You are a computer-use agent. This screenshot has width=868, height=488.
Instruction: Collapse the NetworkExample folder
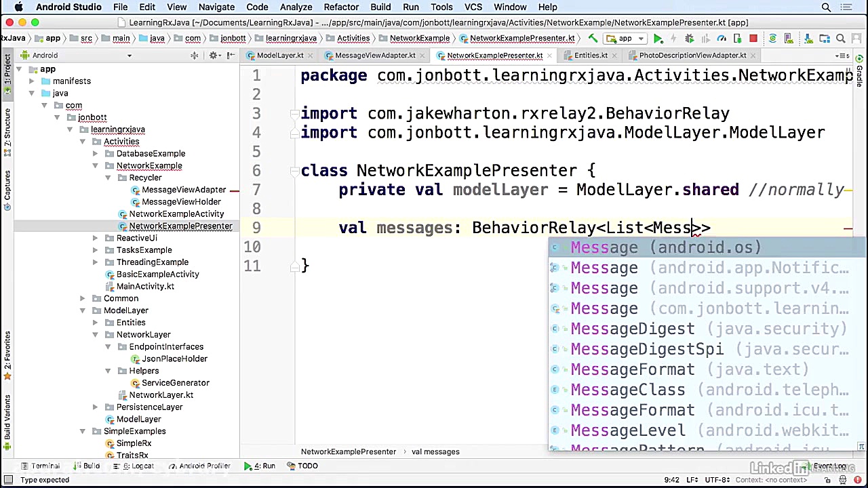(x=96, y=166)
